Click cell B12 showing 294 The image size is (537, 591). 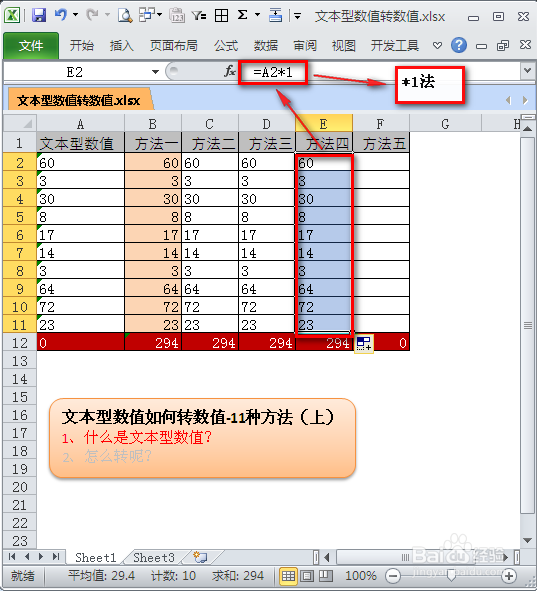tap(153, 343)
